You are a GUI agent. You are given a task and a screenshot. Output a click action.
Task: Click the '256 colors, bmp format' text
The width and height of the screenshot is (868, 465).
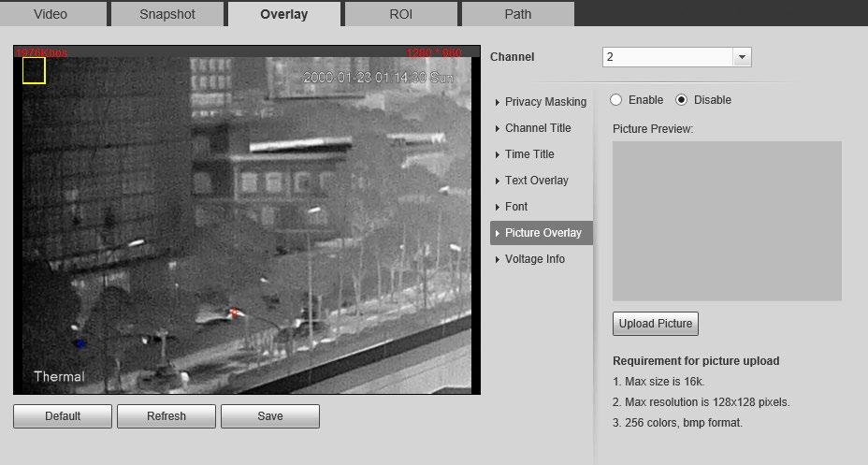(677, 423)
